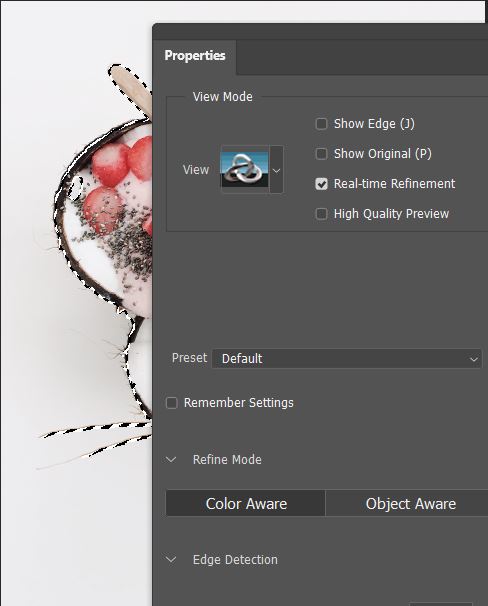Collapse the Refine Mode section chevron

[x=171, y=460]
